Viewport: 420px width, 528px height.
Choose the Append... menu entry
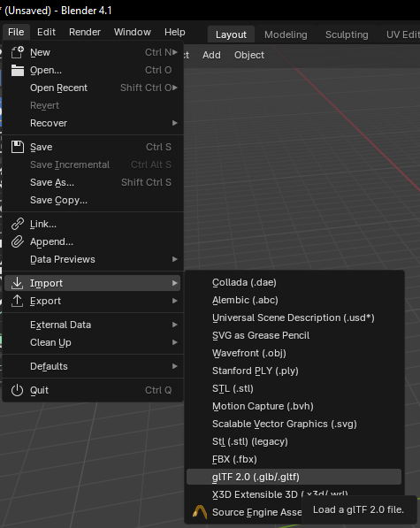coord(93,241)
